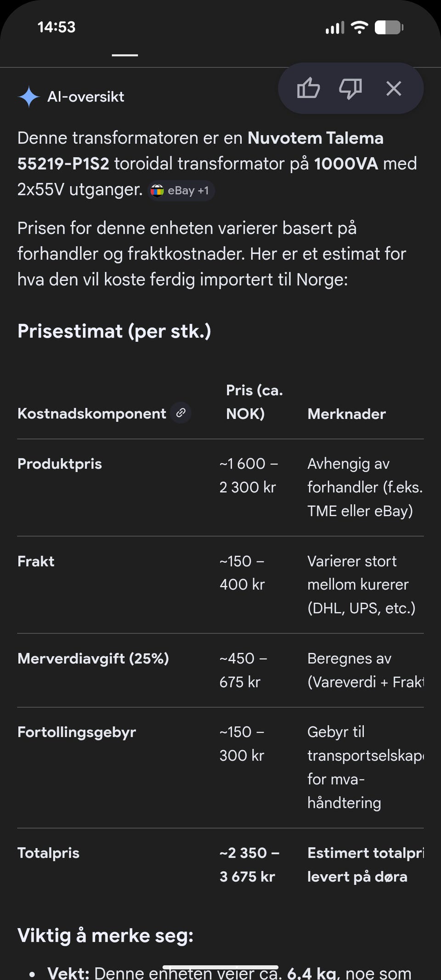Image resolution: width=441 pixels, height=980 pixels.
Task: Open the eBay +1 source chip
Action: tap(181, 190)
